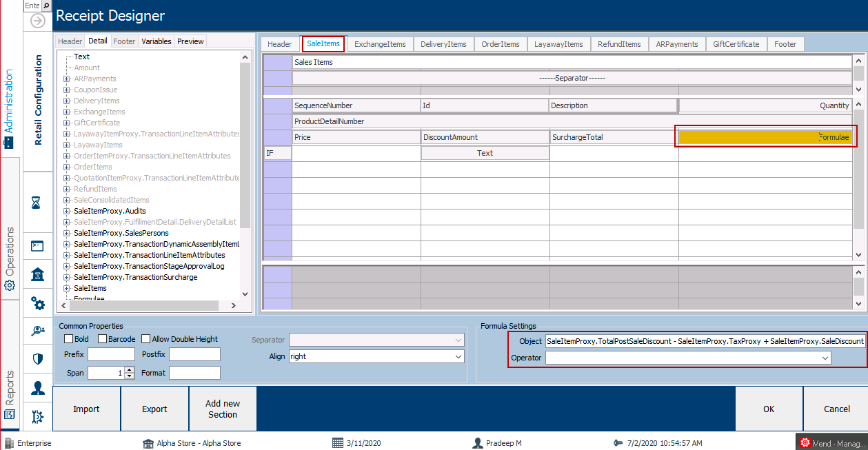The width and height of the screenshot is (868, 450).
Task: Select the Text tree item
Action: 81,57
